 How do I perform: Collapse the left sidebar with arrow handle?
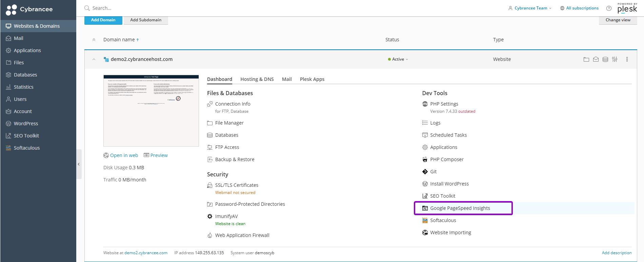click(79, 164)
